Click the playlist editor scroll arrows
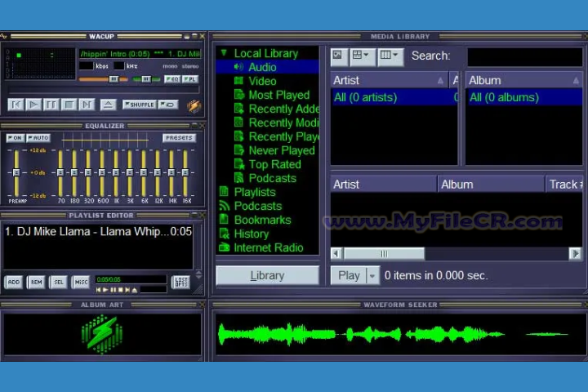The image size is (588, 392). 198,274
